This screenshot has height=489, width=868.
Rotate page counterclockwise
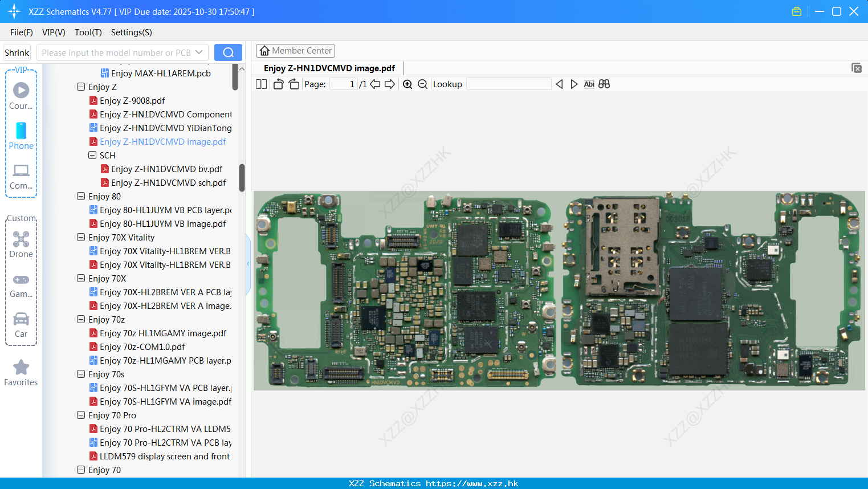pos(278,84)
